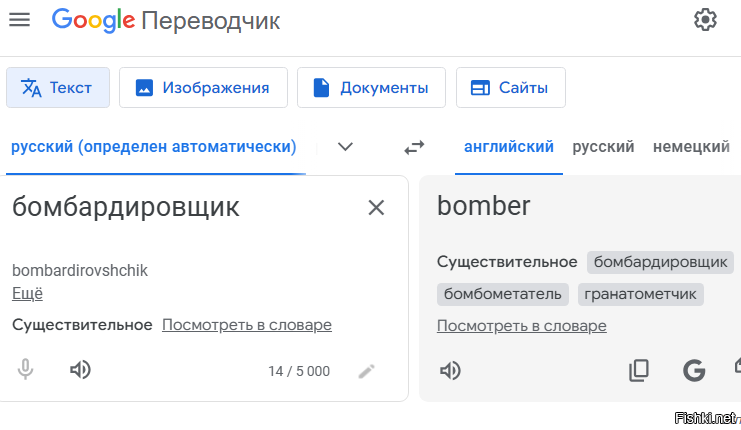The image size is (741, 430).
Task: Switch to the 'Изображения' mode
Action: tap(203, 88)
